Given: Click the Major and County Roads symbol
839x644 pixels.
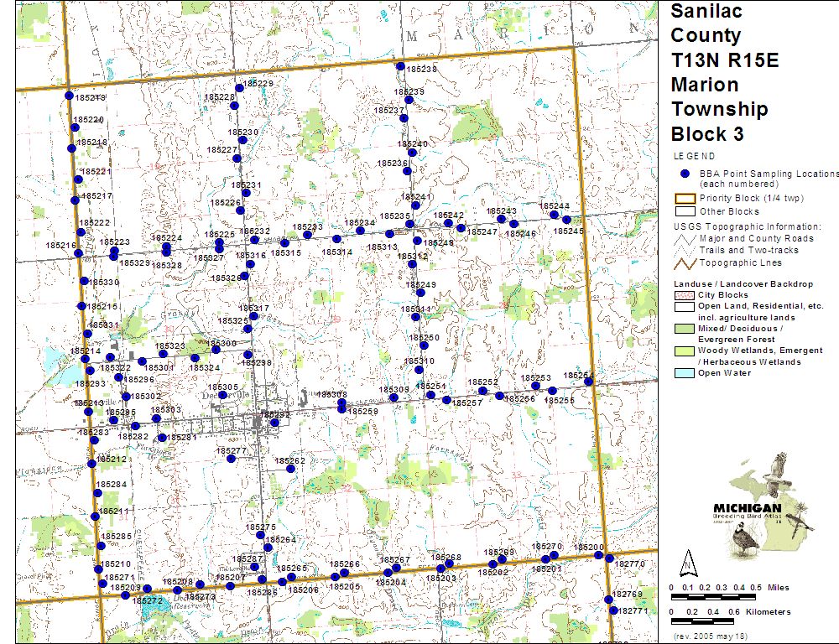Looking at the screenshot, I should pos(684,238).
